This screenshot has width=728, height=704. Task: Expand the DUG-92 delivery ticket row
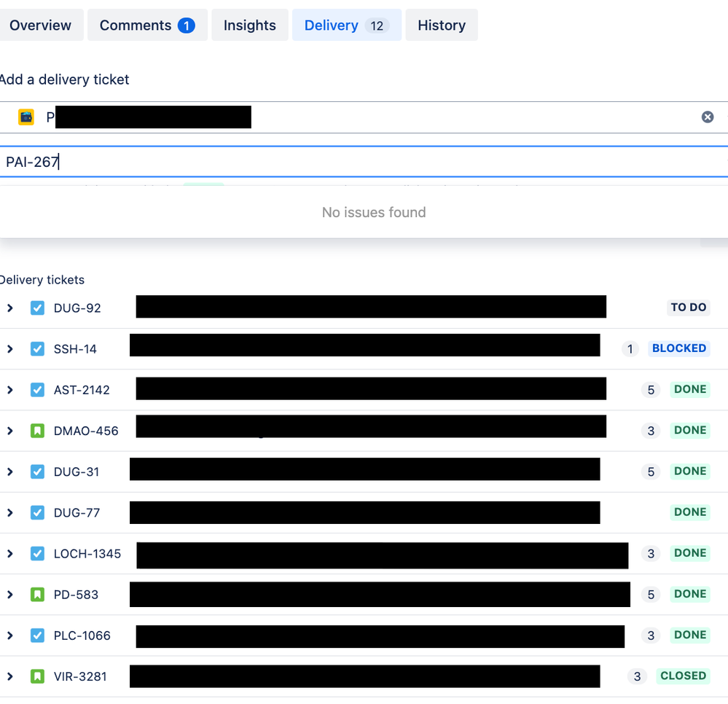click(9, 308)
